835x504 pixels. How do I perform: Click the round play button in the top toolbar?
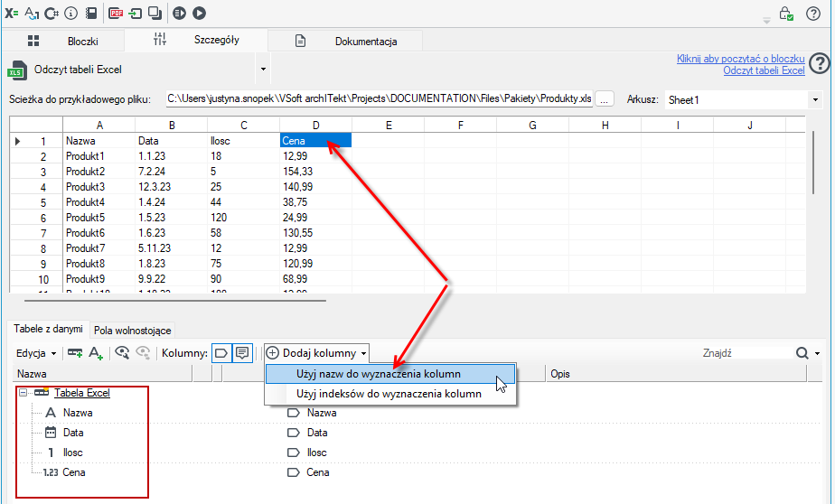[199, 14]
